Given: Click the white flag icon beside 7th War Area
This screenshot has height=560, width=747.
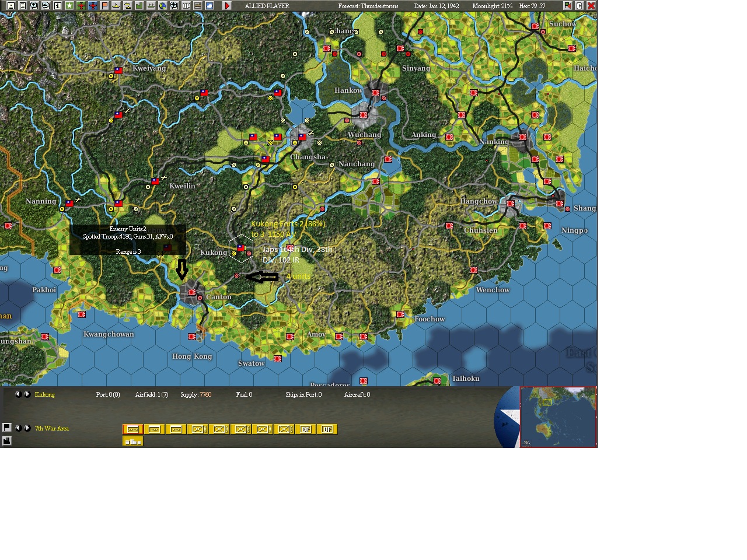Looking at the screenshot, I should (x=7, y=428).
